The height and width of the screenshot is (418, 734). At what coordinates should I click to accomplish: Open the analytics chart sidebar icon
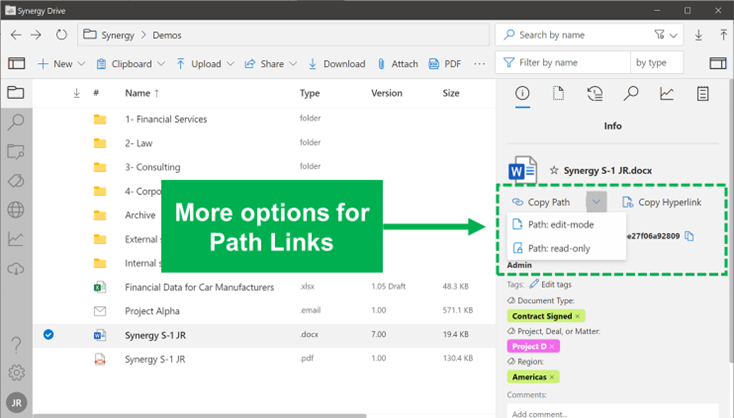pyautogui.click(x=16, y=239)
